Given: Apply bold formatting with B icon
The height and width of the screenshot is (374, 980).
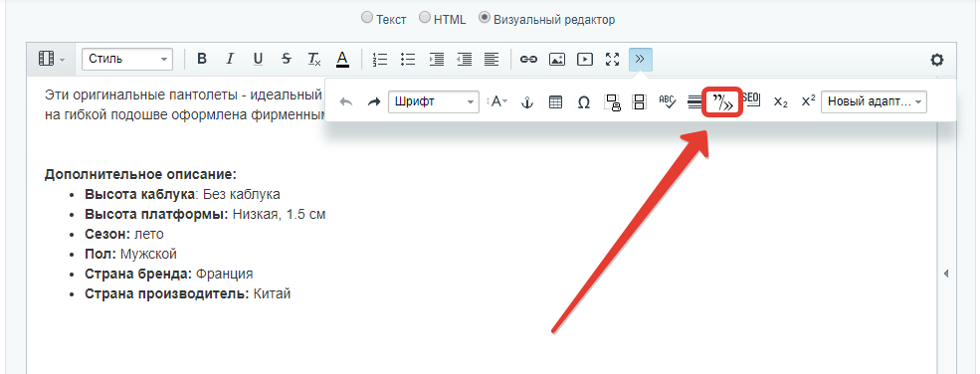Looking at the screenshot, I should [x=201, y=60].
